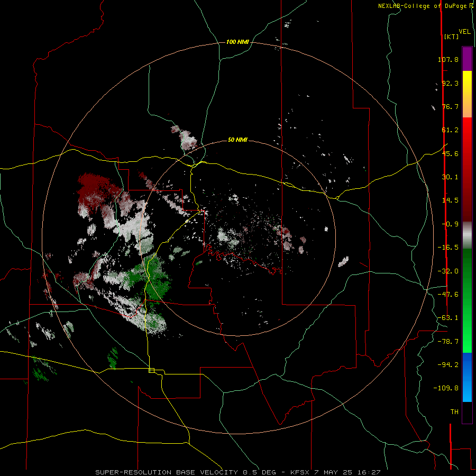Click the -63.1 scale value
This screenshot has width=476, height=476.
tap(448, 318)
